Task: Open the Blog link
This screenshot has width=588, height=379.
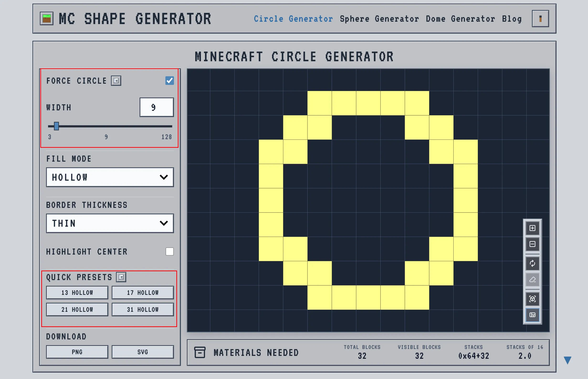Action: (512, 19)
